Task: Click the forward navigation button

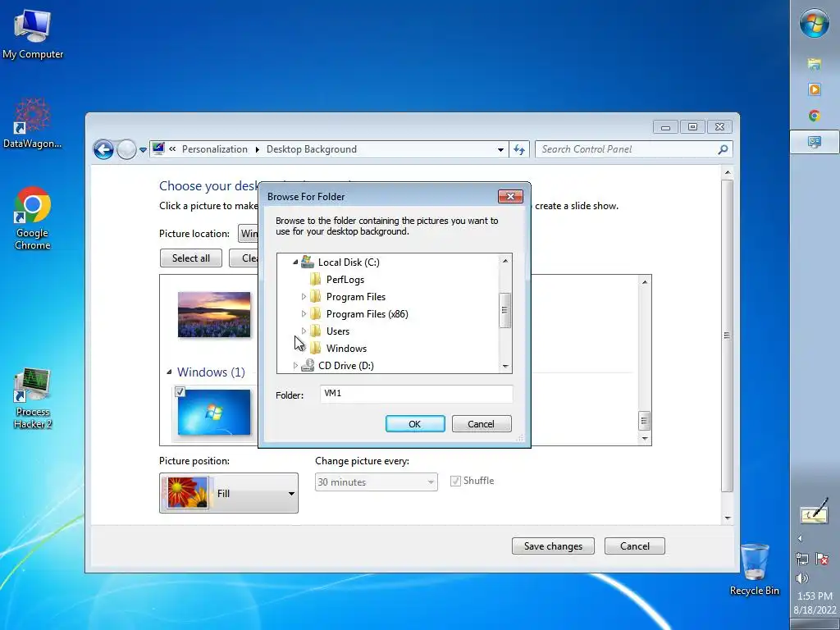Action: click(x=126, y=149)
